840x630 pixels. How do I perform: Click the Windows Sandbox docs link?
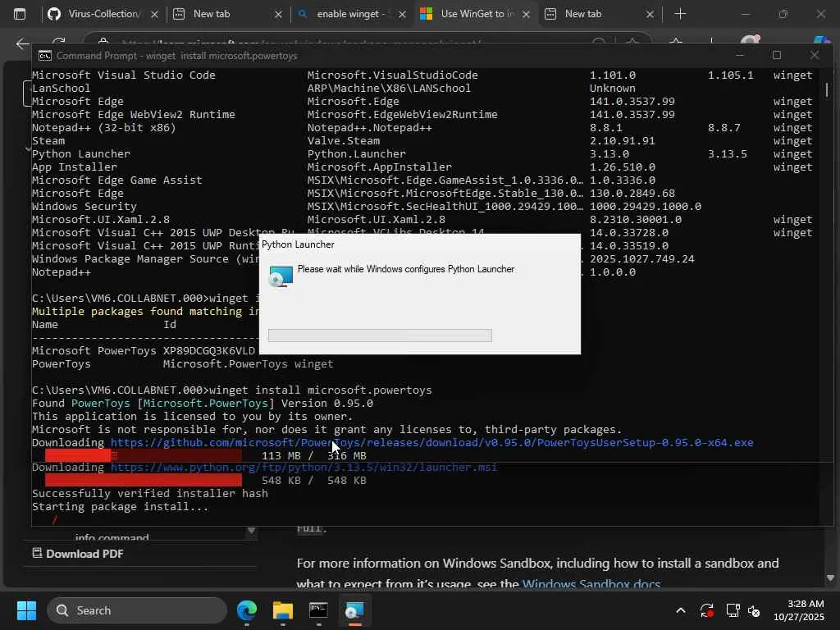pos(591,584)
